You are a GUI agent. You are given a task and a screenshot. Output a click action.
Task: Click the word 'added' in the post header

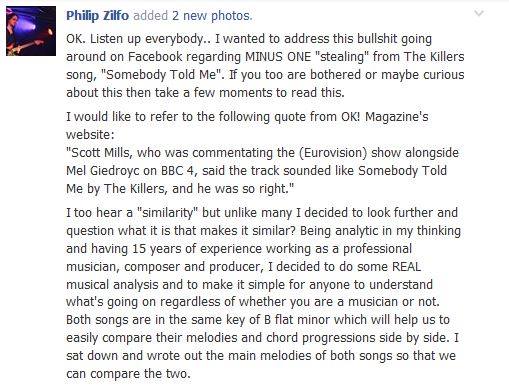150,16
